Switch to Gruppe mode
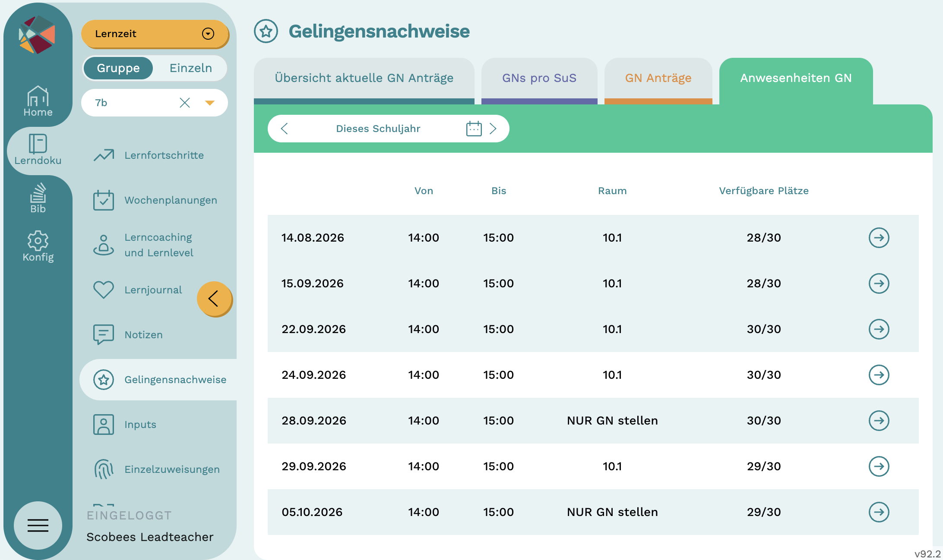The image size is (943, 560). click(x=118, y=68)
